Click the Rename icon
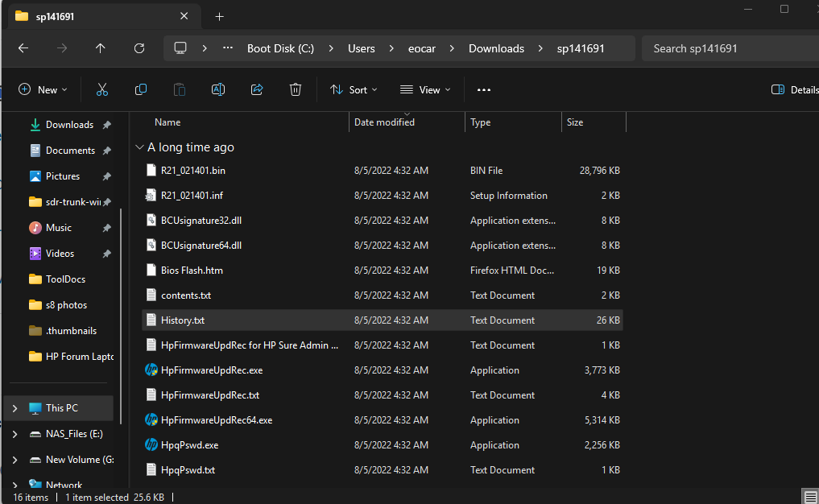Screen dimensions: 819x504 click(x=217, y=89)
